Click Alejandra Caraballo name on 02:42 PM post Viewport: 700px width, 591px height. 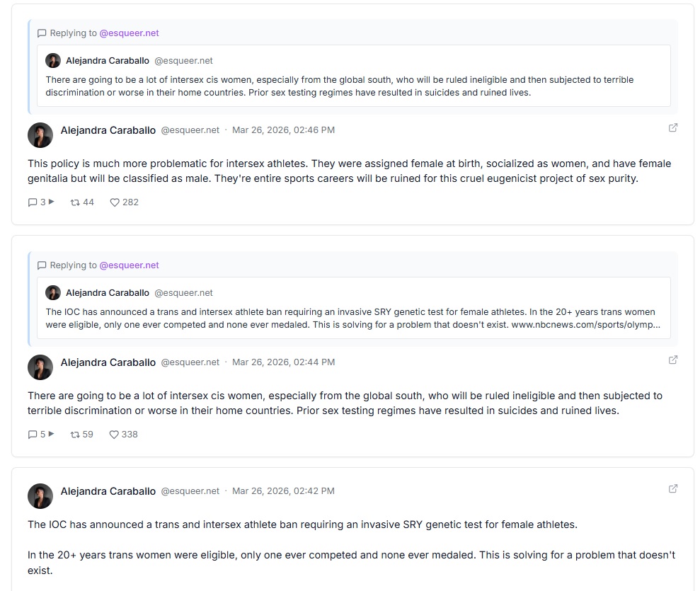coord(108,491)
